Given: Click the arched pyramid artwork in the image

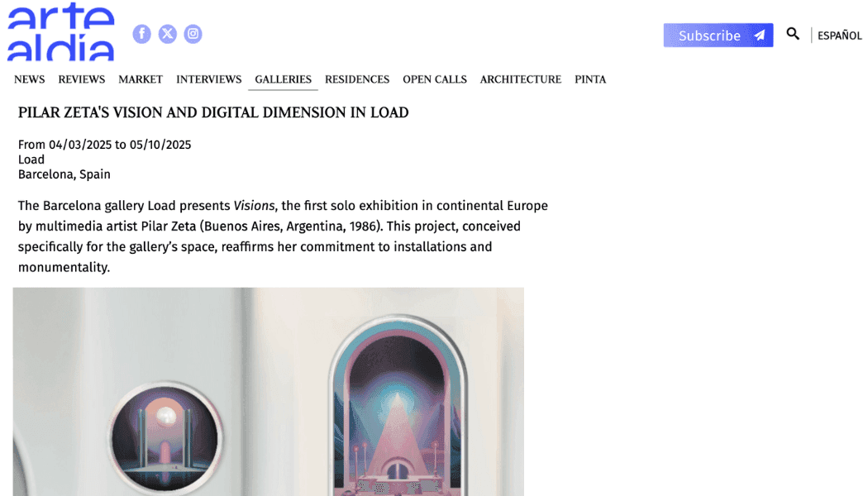Looking at the screenshot, I should [397, 407].
